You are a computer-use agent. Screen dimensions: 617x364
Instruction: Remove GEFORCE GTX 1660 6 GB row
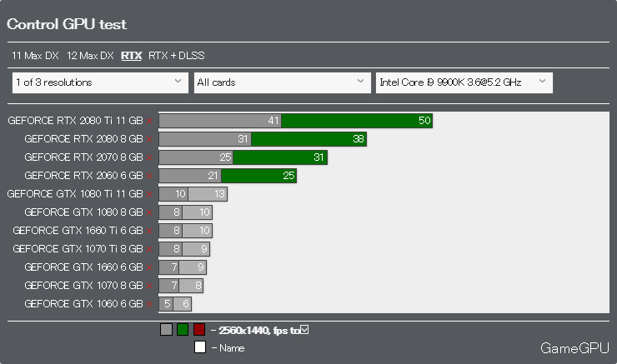click(149, 267)
